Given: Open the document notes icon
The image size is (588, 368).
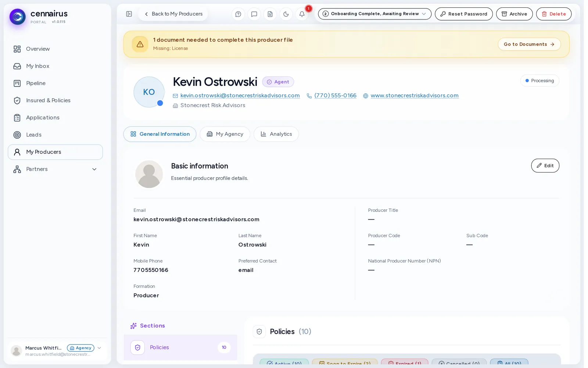Looking at the screenshot, I should tap(270, 14).
